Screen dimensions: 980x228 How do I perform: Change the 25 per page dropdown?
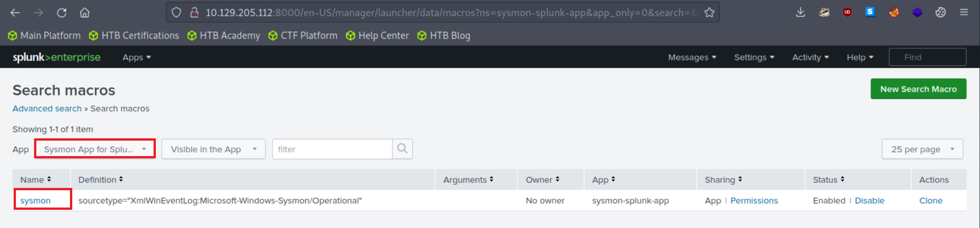922,149
